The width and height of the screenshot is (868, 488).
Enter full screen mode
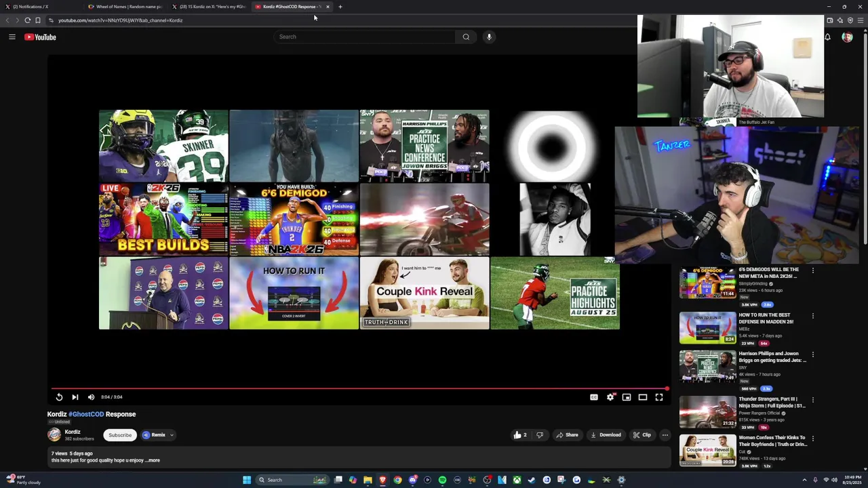coord(659,397)
